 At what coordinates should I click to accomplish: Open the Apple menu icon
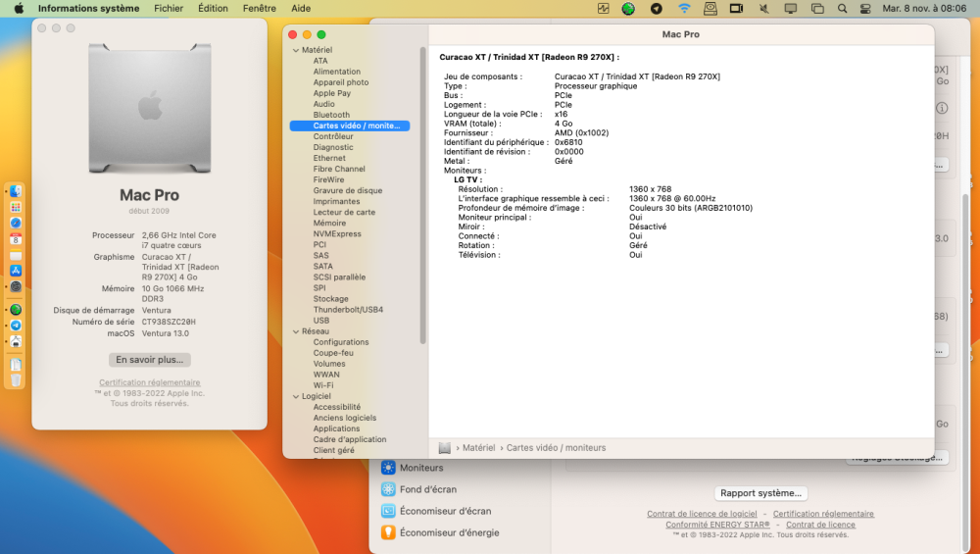pyautogui.click(x=19, y=8)
